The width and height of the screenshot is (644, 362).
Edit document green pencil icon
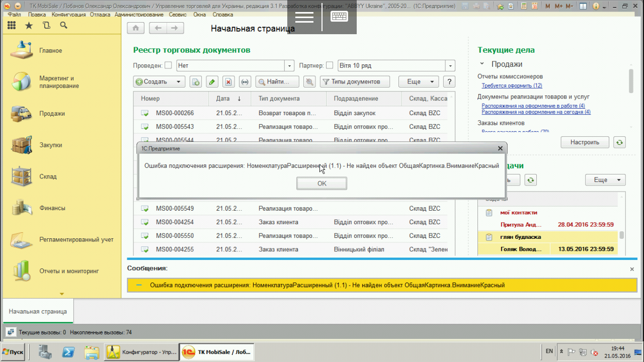coord(212,81)
